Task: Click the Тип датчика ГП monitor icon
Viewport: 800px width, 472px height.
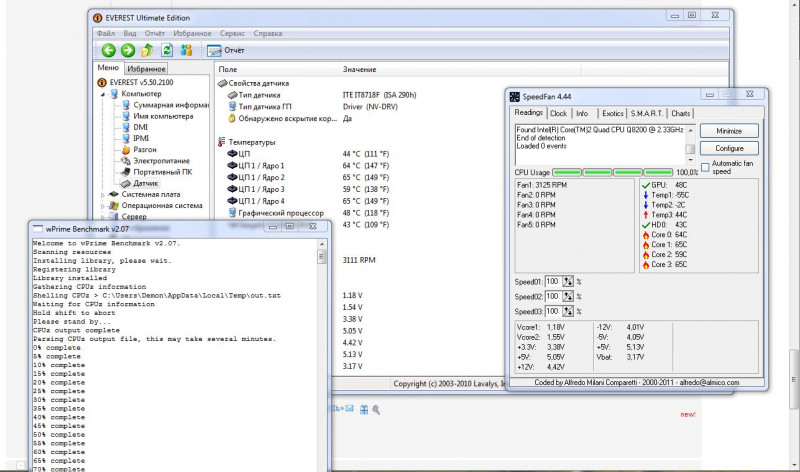Action: click(x=232, y=106)
